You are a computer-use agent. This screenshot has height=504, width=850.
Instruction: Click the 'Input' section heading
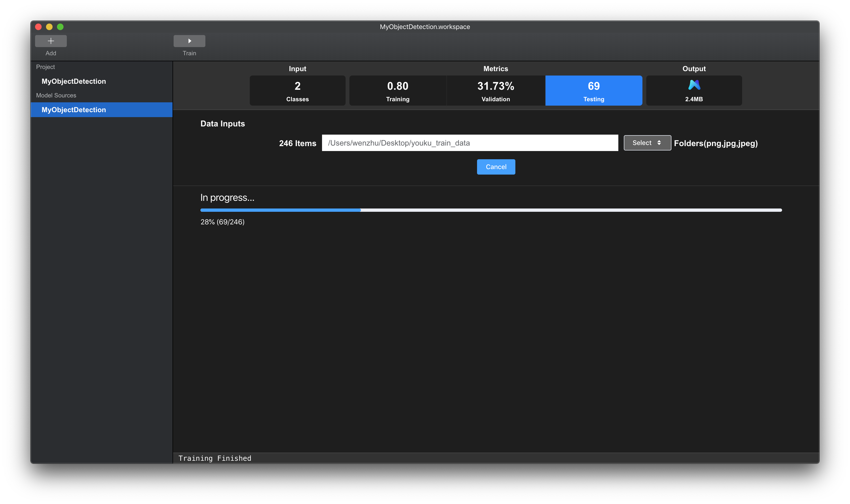[297, 69]
